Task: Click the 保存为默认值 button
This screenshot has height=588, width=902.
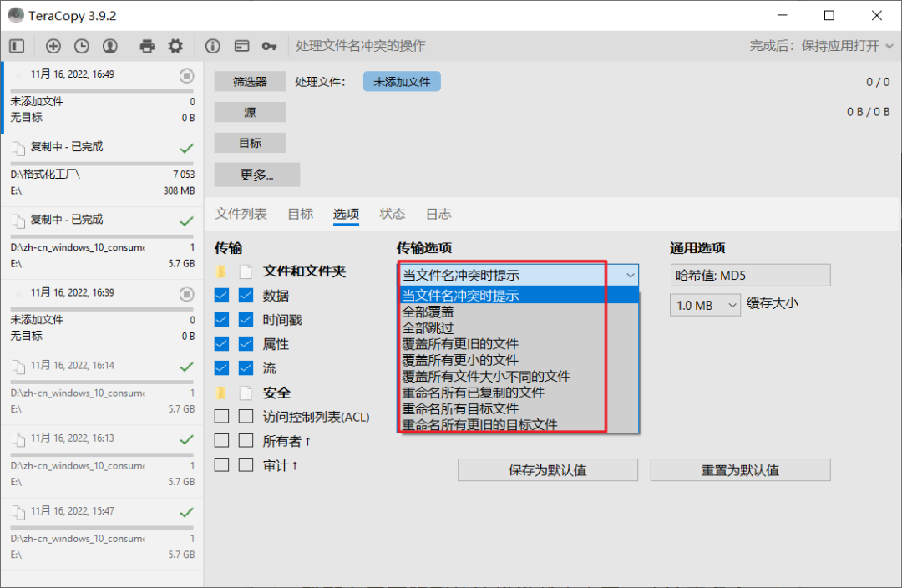Action: click(547, 469)
